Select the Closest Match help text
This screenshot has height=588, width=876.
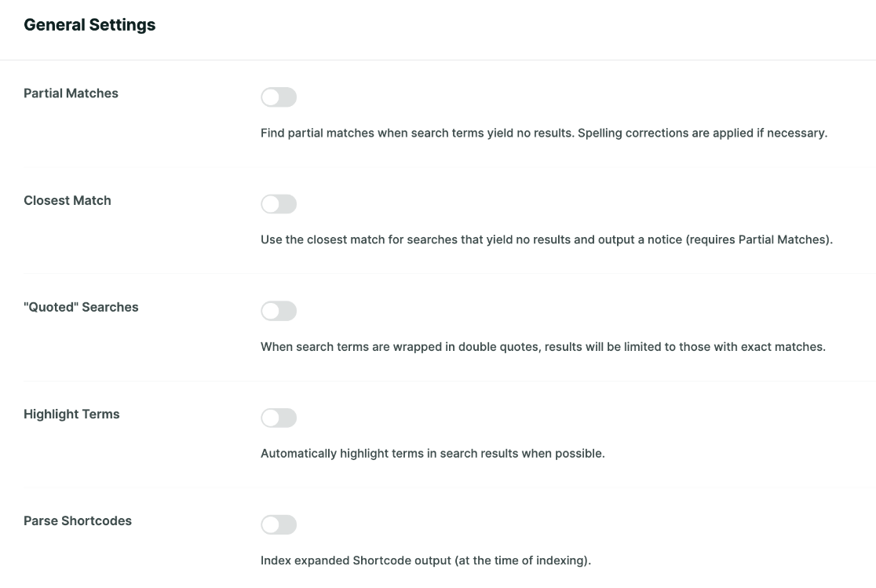(x=547, y=239)
